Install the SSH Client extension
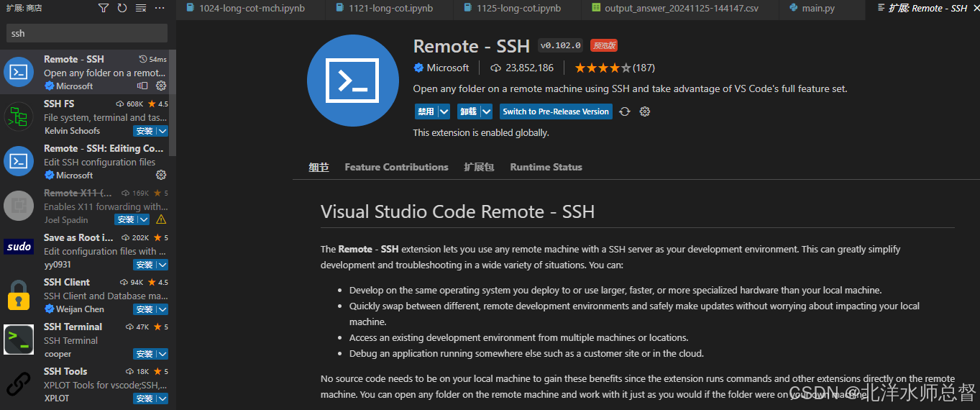This screenshot has width=980, height=410. tap(145, 309)
